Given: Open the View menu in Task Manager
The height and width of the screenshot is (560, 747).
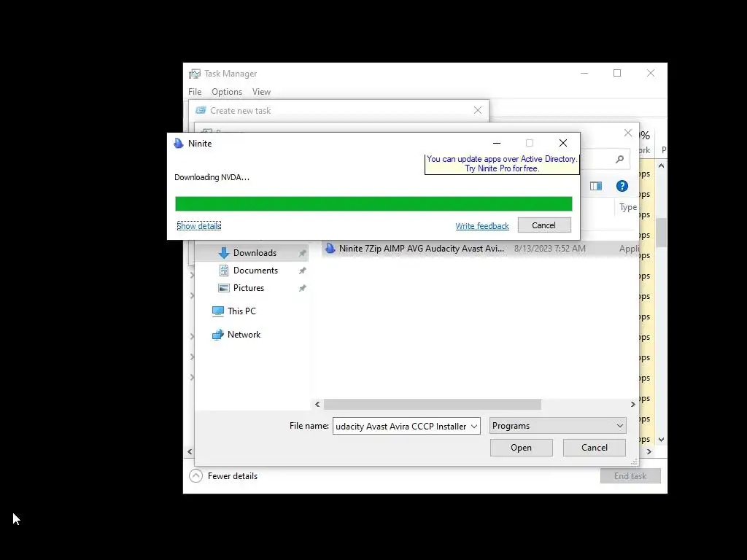Looking at the screenshot, I should [x=261, y=92].
